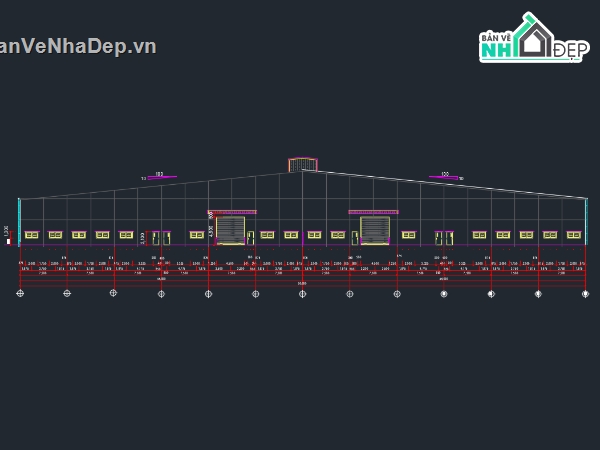Click the 'BẢN VẼ' text in the logo
600x450 pixels.
click(x=496, y=38)
